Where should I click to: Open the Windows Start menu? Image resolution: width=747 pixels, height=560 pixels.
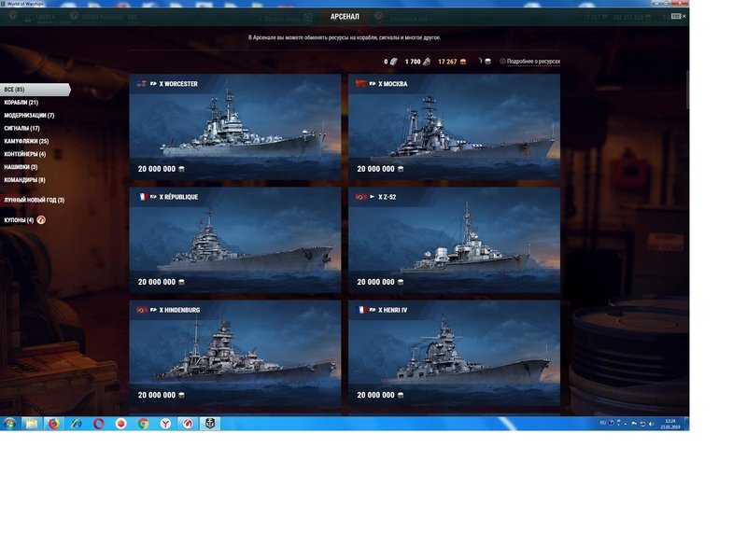(x=9, y=424)
